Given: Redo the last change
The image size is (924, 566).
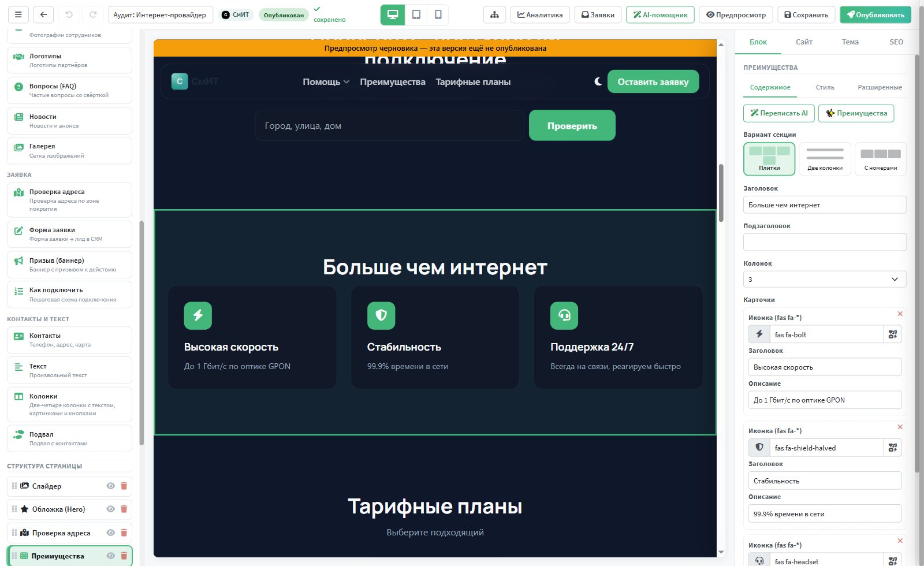Looking at the screenshot, I should click(x=93, y=15).
